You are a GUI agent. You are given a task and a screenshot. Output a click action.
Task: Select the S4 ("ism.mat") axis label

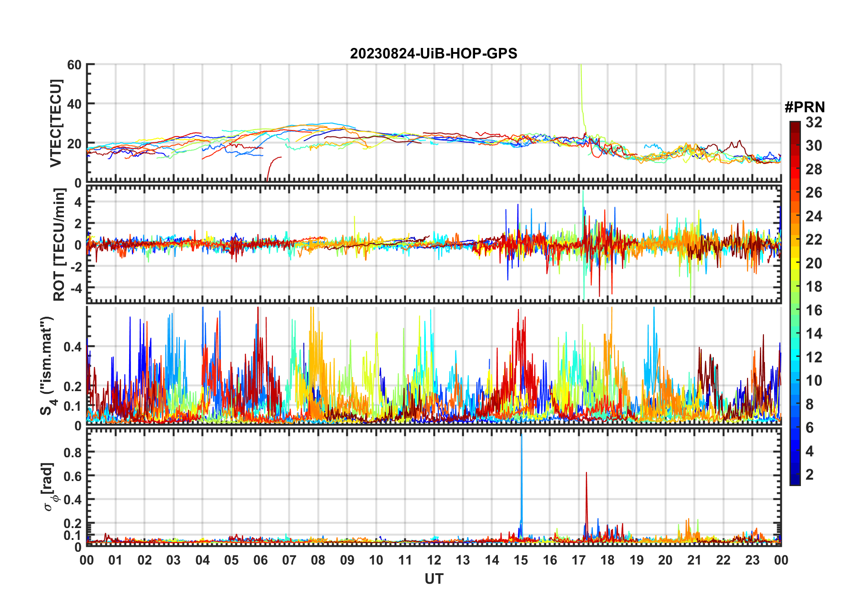coord(47,366)
